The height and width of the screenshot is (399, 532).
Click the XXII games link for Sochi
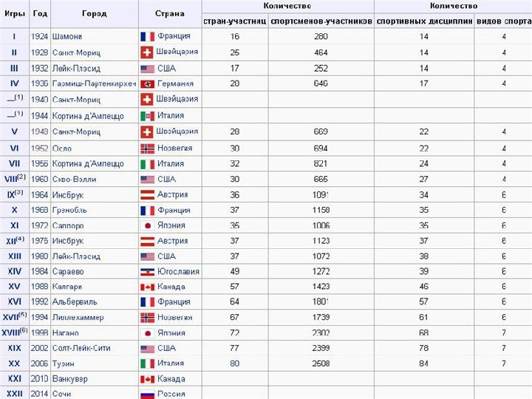pyautogui.click(x=14, y=394)
